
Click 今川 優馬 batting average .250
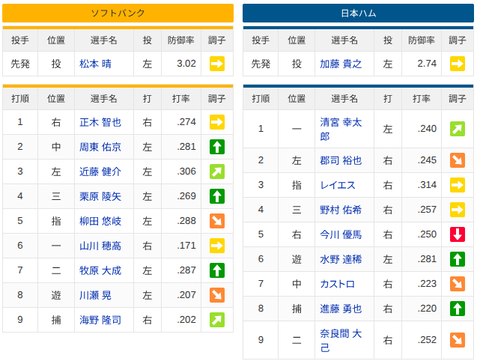[427, 234]
